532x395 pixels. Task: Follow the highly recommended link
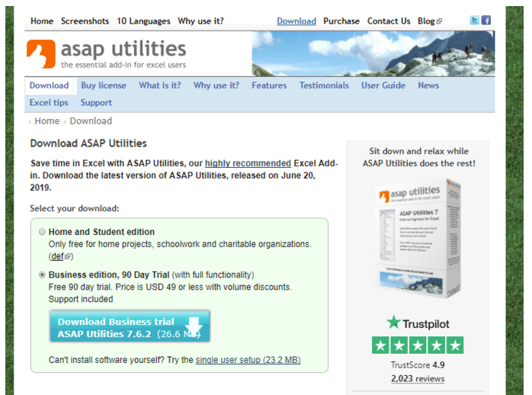(248, 163)
